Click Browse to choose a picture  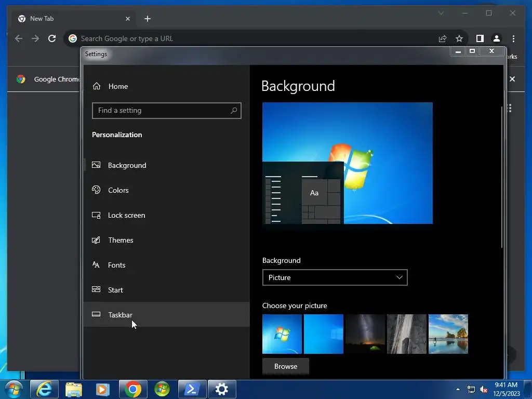pyautogui.click(x=286, y=366)
